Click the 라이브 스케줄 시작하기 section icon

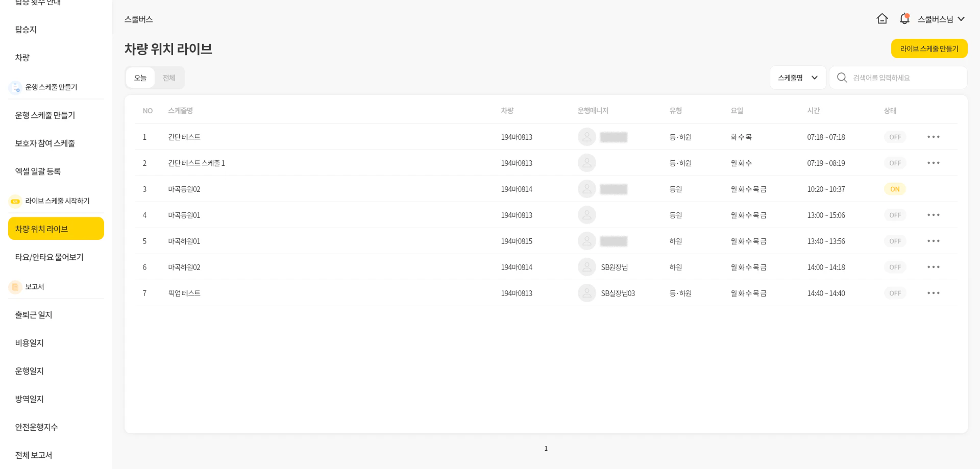(x=15, y=201)
